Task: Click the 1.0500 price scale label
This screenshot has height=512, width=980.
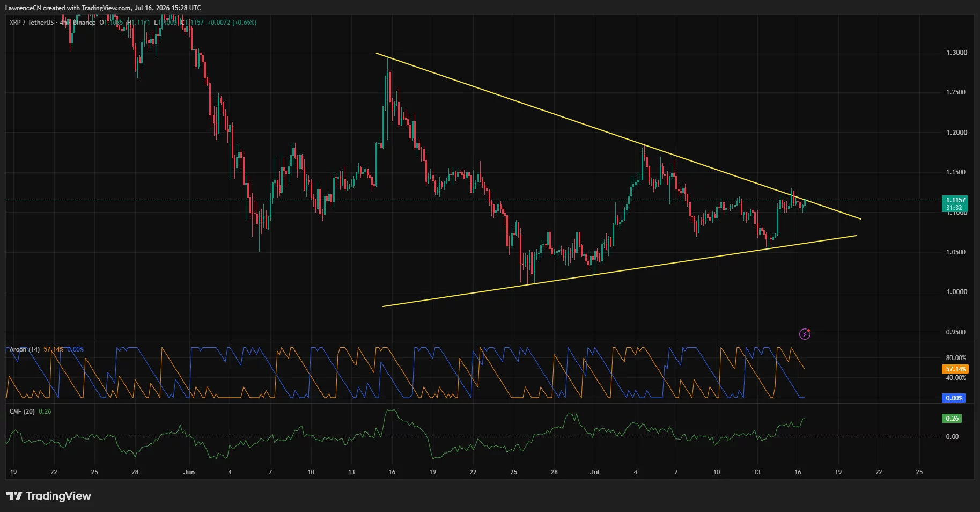Action: coord(956,252)
